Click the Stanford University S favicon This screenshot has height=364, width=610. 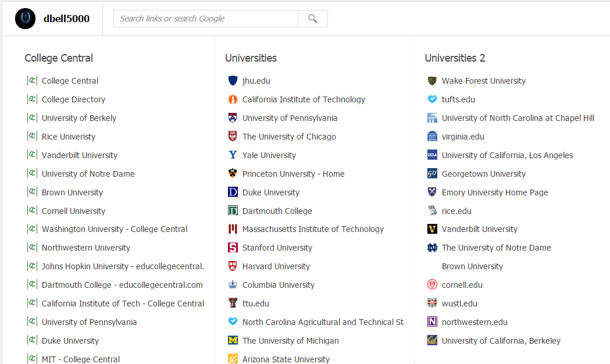[x=233, y=248]
